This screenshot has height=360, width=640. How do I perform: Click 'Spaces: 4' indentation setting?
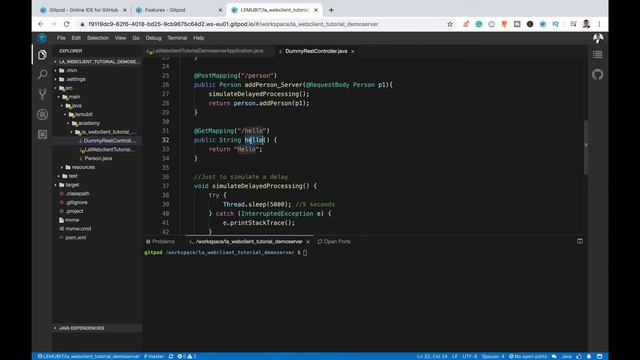coord(493,356)
